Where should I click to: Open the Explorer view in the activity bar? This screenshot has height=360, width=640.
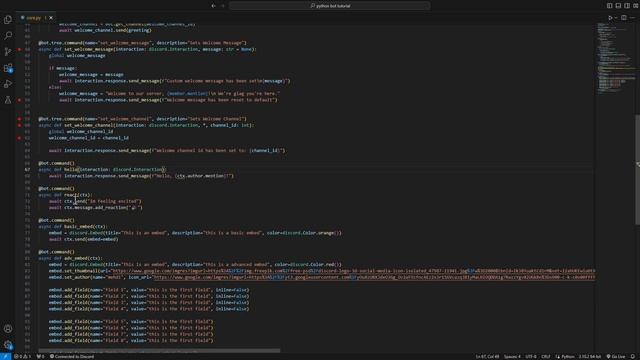(8, 20)
